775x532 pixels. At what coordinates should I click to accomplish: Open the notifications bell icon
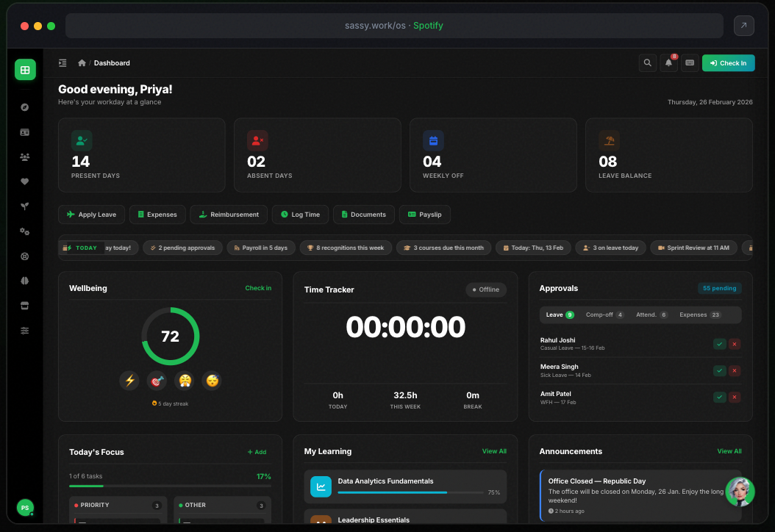[x=668, y=62]
